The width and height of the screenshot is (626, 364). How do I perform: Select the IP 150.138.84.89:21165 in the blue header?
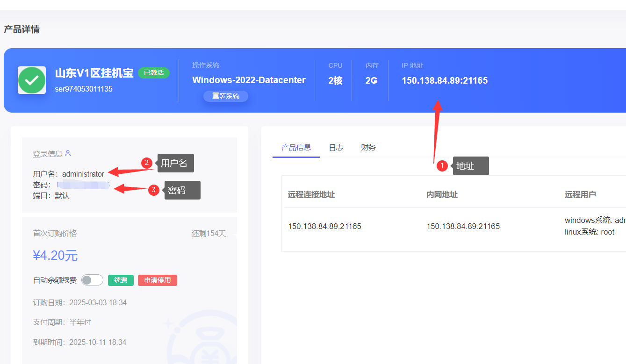pyautogui.click(x=445, y=80)
